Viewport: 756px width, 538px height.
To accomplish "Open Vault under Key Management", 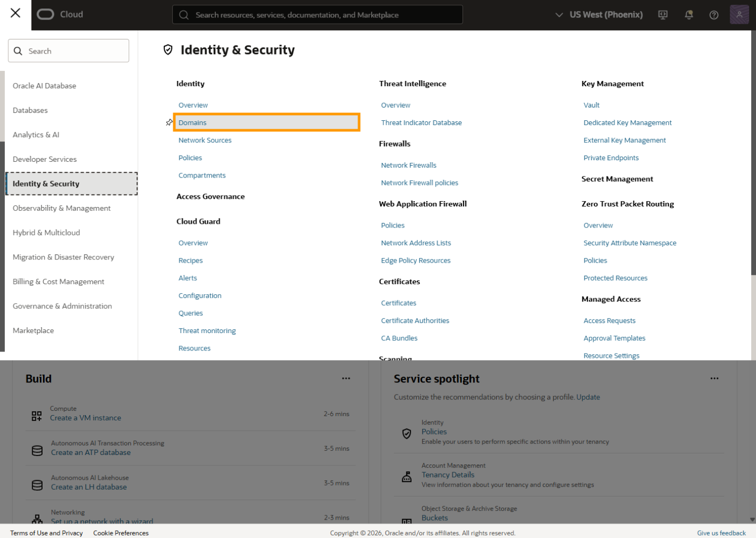I will pos(592,105).
